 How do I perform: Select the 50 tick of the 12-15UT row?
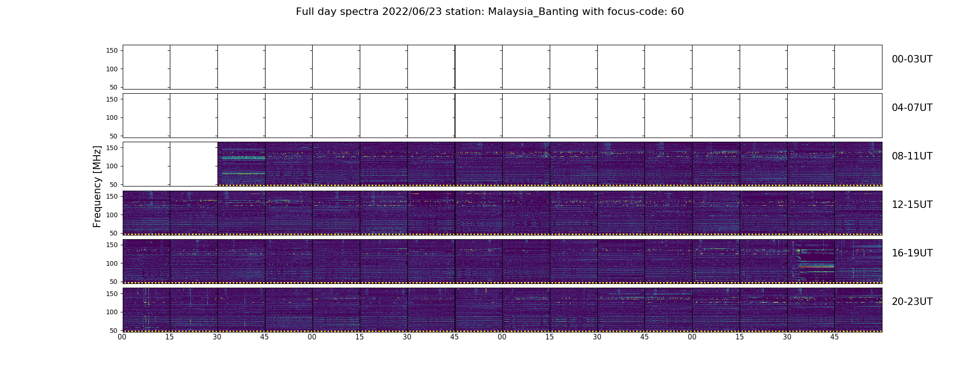coord(114,233)
